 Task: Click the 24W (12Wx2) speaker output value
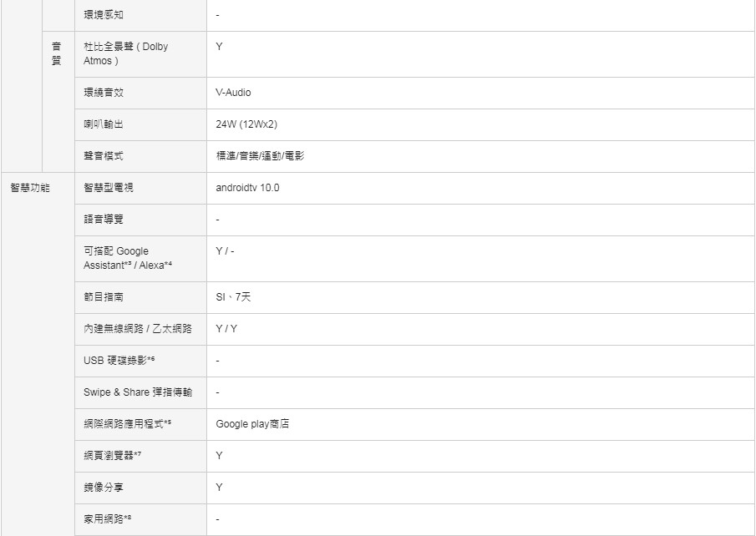246,124
